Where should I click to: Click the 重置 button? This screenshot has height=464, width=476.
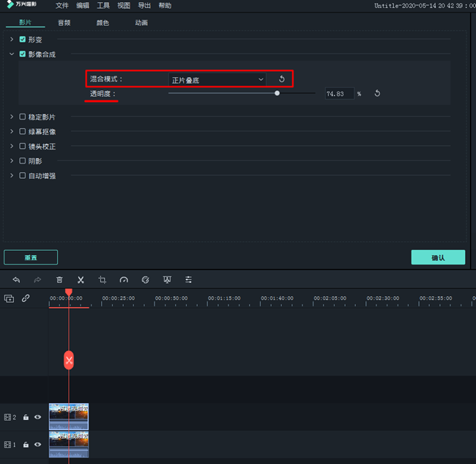31,257
